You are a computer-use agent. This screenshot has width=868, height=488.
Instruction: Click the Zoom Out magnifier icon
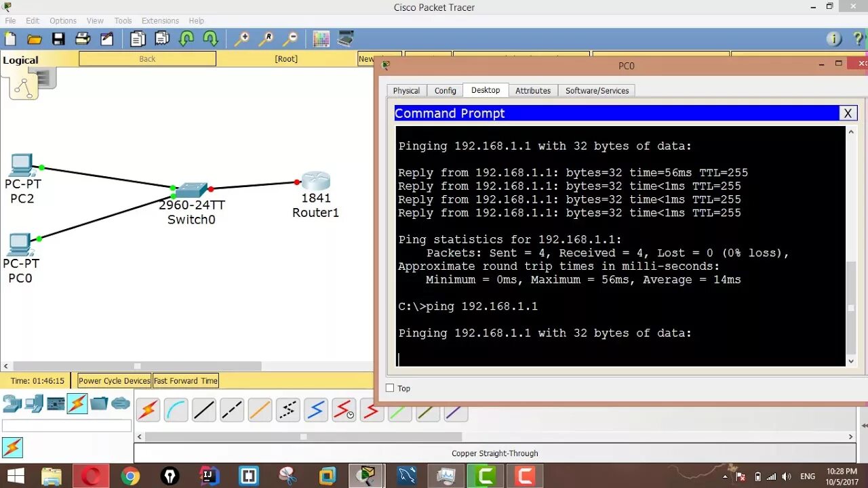click(290, 39)
